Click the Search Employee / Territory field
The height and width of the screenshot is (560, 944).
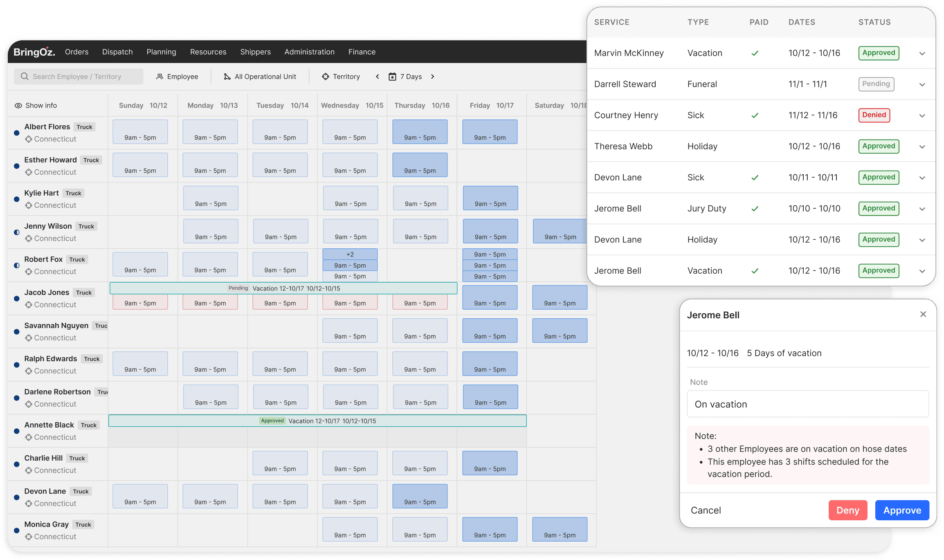pos(79,76)
